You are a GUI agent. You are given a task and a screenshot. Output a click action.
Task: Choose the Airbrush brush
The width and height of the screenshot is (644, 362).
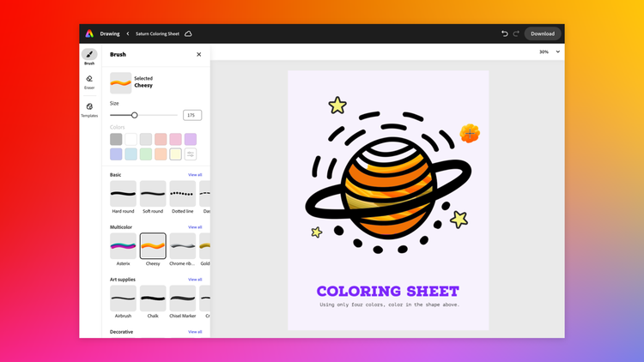tap(123, 299)
